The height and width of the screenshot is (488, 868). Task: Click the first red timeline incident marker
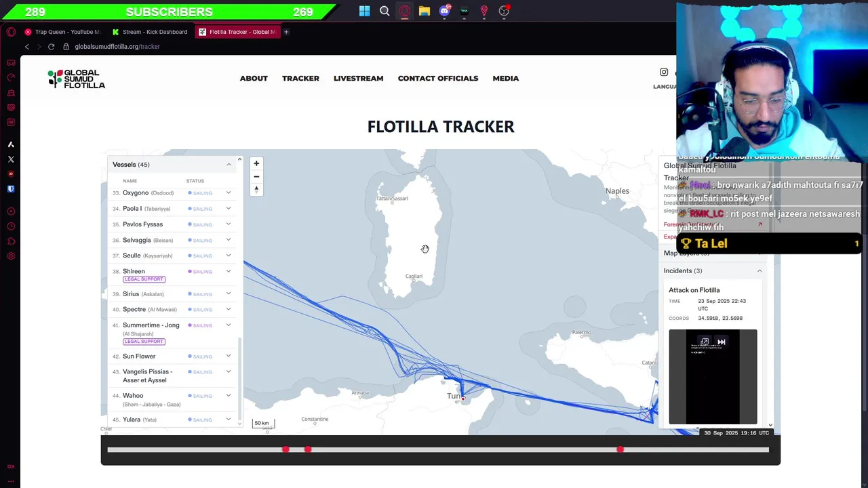pyautogui.click(x=285, y=449)
